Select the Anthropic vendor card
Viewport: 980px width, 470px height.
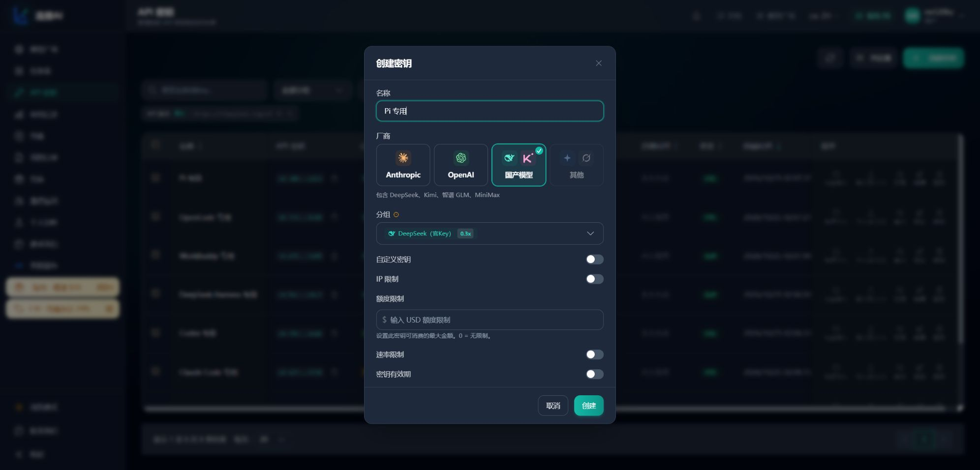click(403, 165)
